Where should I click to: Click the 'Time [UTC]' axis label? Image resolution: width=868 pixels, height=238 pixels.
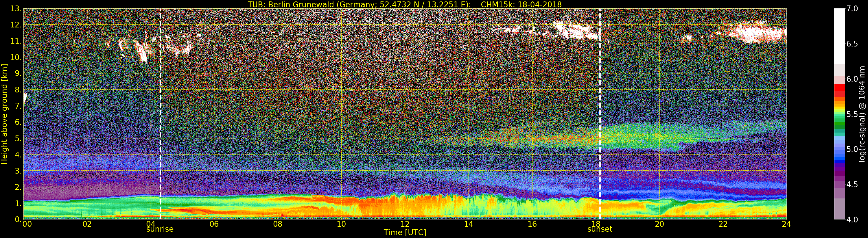coord(405,232)
